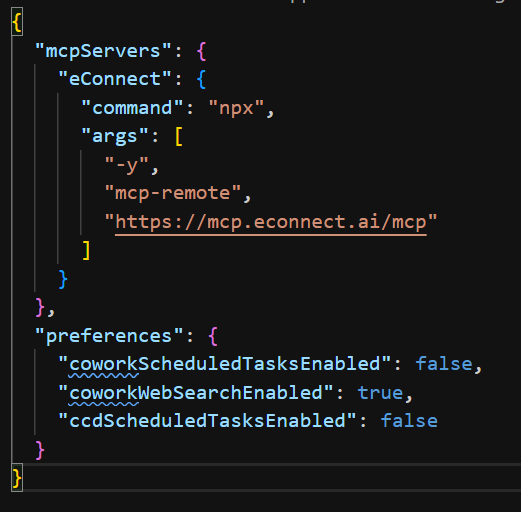The image size is (521, 512).
Task: Click the yellow closing bracket of args
Action: click(x=86, y=250)
